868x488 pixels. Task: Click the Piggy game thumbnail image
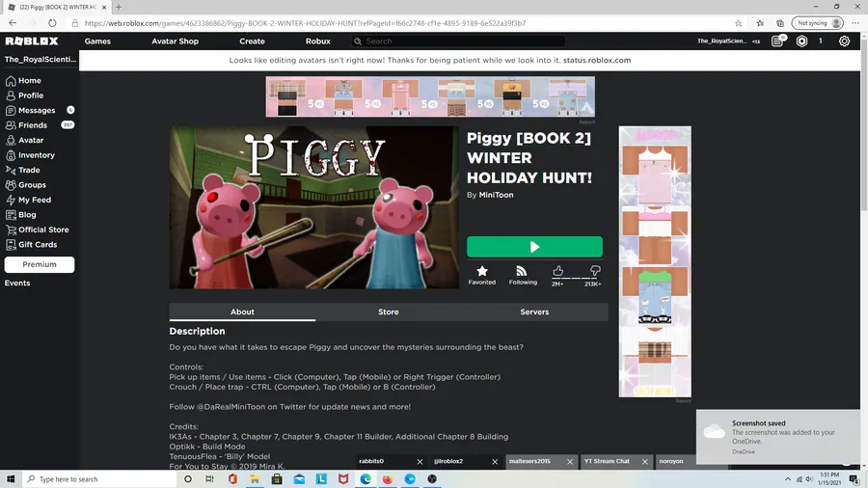(x=313, y=207)
